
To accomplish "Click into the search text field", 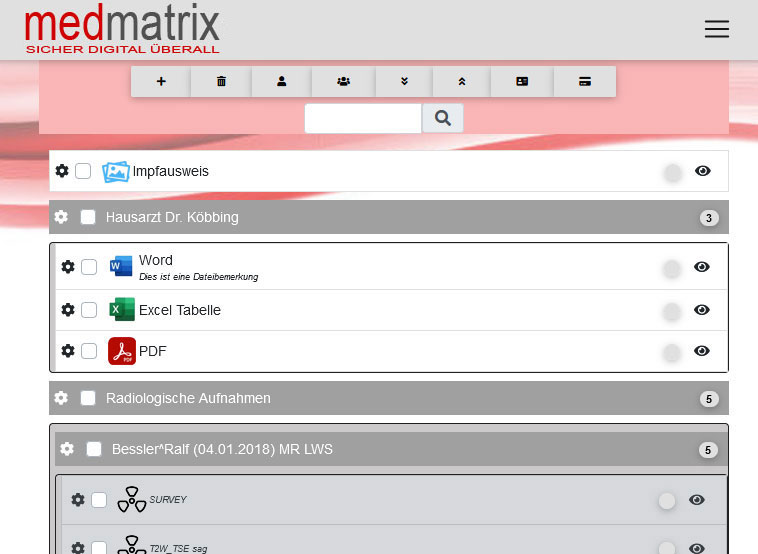I will 363,118.
